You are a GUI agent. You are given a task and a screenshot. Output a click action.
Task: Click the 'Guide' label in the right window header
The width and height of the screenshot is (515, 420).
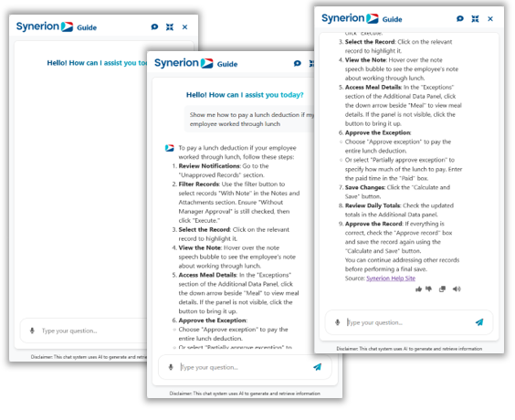(x=392, y=19)
